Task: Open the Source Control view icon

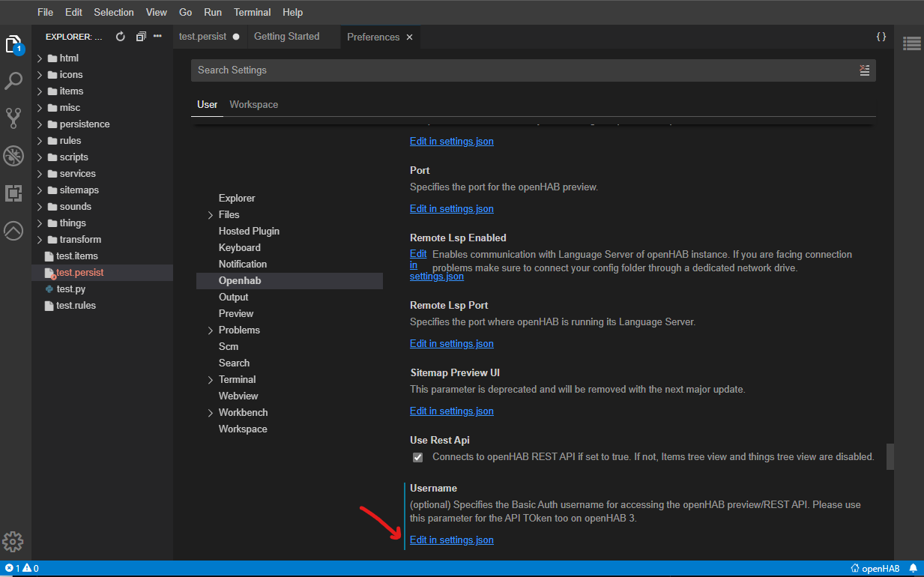Action: coord(13,118)
